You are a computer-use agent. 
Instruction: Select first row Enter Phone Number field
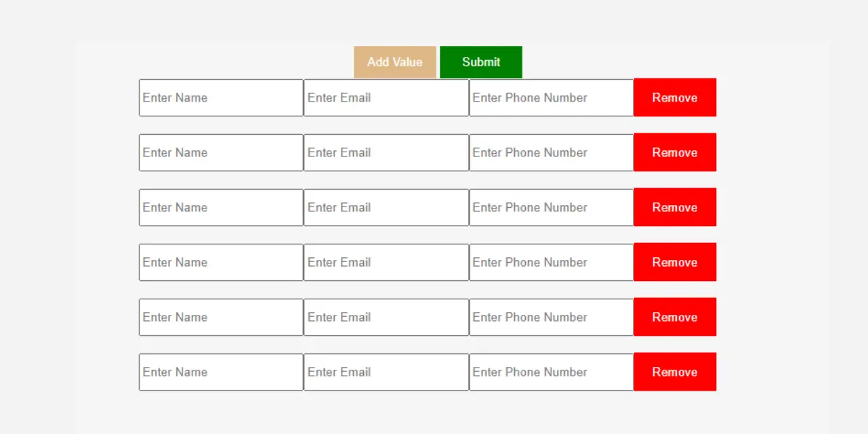click(552, 97)
